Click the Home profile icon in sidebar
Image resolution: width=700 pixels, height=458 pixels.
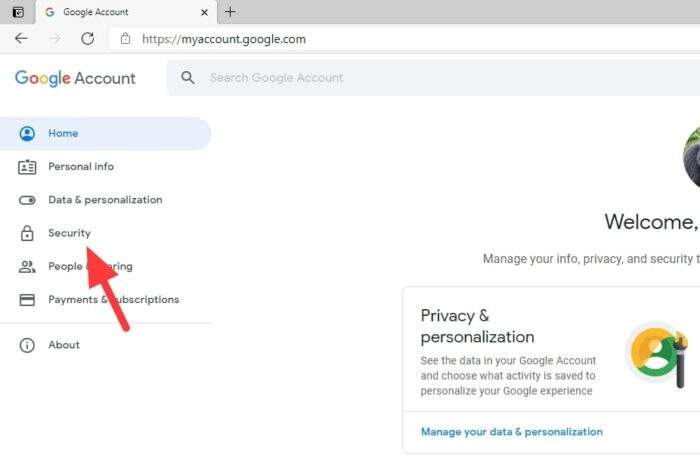click(x=27, y=133)
